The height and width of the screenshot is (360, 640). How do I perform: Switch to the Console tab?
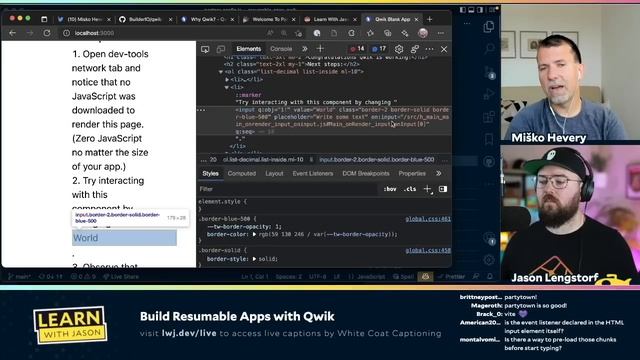[281, 49]
